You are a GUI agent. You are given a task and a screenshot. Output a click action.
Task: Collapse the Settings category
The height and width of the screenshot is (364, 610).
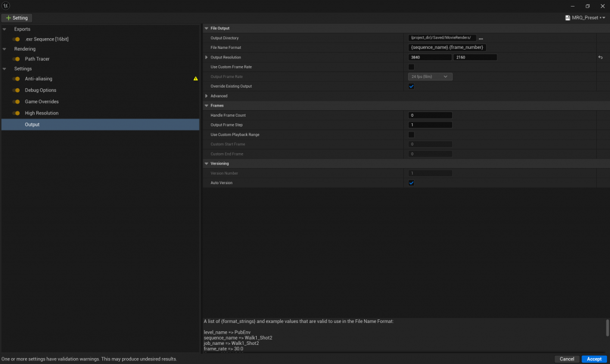click(x=4, y=69)
